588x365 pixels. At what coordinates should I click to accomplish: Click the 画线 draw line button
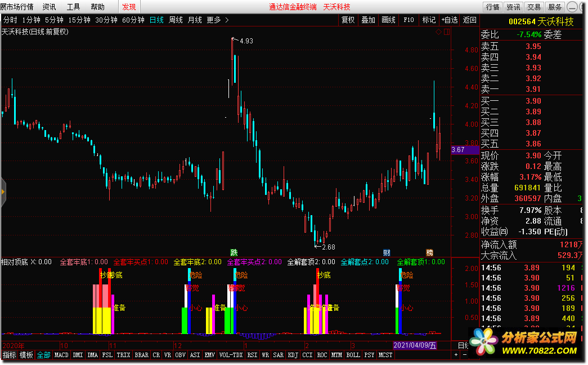pos(388,20)
